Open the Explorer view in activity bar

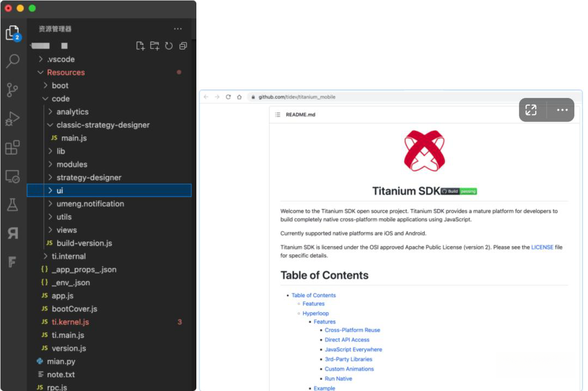coord(13,33)
